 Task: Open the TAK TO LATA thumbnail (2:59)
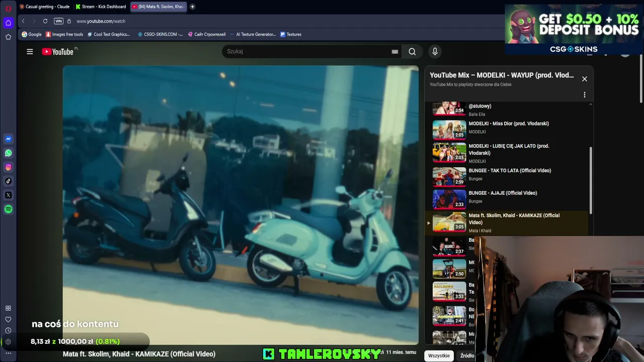coord(449,176)
